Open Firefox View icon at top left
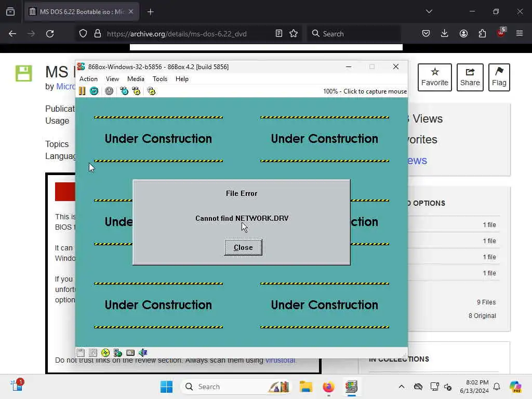532x399 pixels. pyautogui.click(x=10, y=12)
